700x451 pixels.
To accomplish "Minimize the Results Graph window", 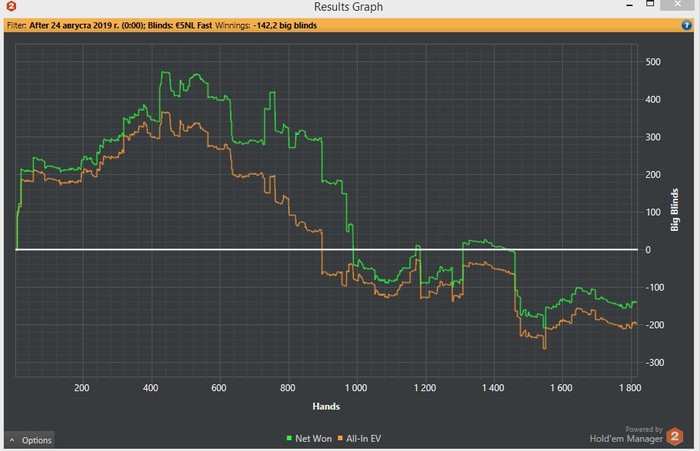I will [x=629, y=5].
